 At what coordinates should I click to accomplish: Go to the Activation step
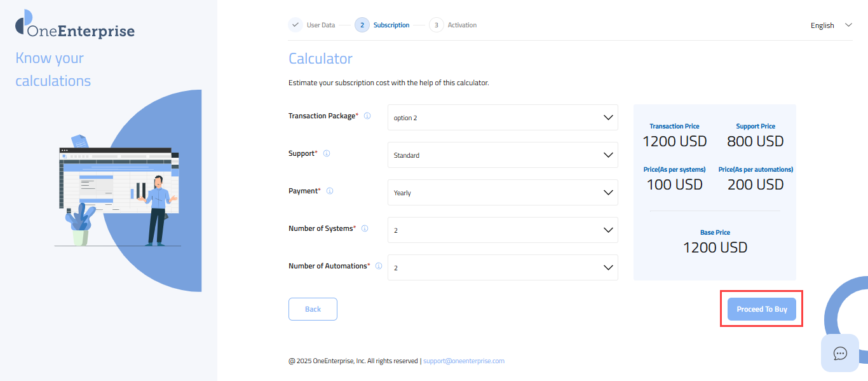point(454,25)
